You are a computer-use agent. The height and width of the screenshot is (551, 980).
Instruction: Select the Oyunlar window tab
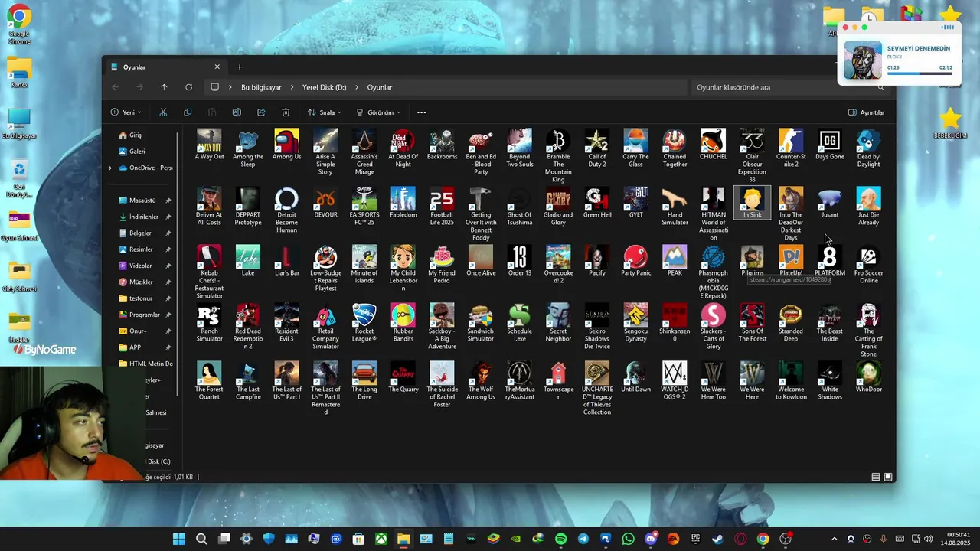165,67
